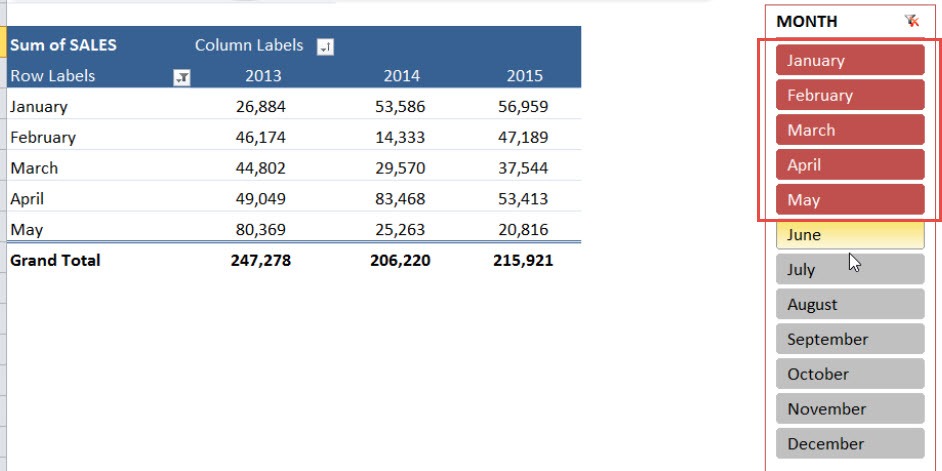
Task: Select December in the MONTH slicer
Action: click(x=849, y=444)
